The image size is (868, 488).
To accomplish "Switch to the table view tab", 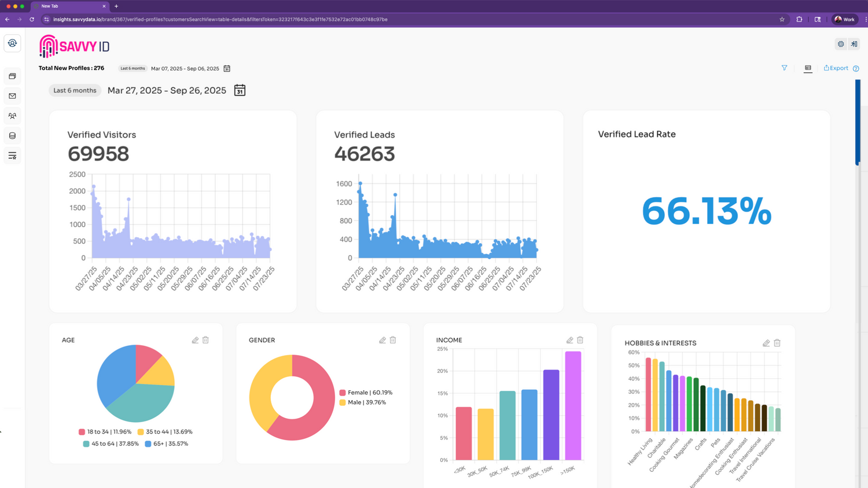I will (x=808, y=68).
